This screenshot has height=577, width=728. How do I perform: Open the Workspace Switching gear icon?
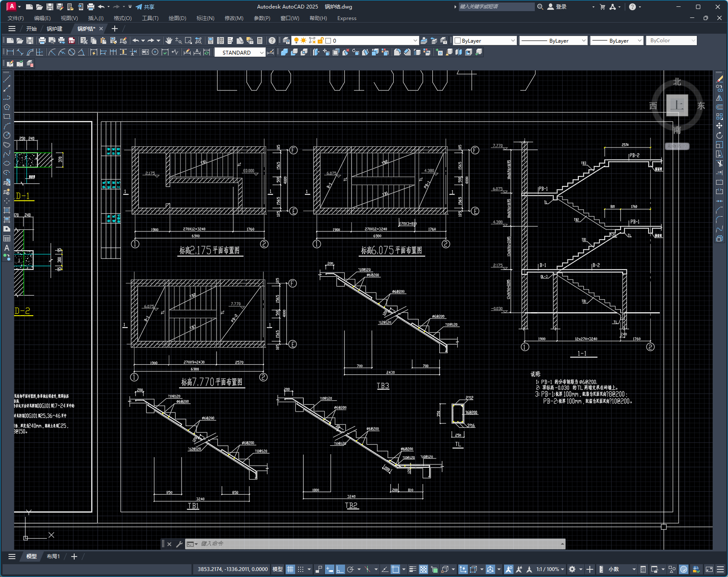(572, 569)
